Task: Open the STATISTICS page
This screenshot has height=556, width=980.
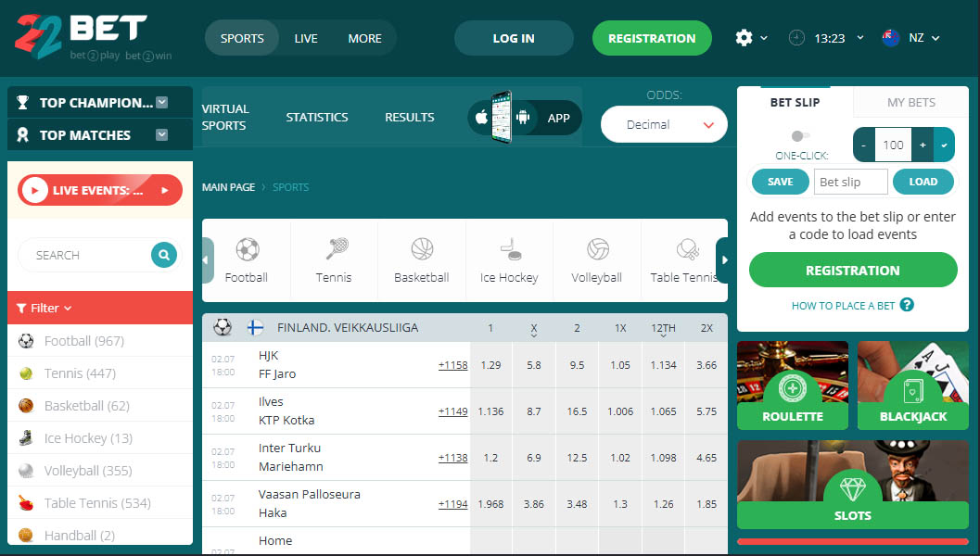Action: [317, 117]
